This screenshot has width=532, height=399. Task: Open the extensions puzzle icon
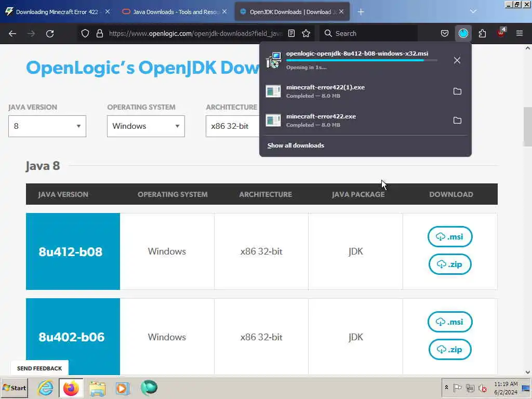[x=482, y=33]
